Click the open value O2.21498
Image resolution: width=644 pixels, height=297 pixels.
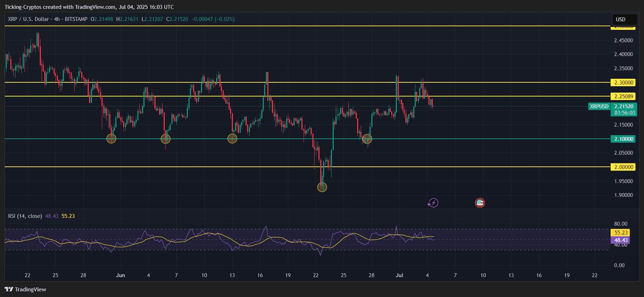(x=102, y=19)
